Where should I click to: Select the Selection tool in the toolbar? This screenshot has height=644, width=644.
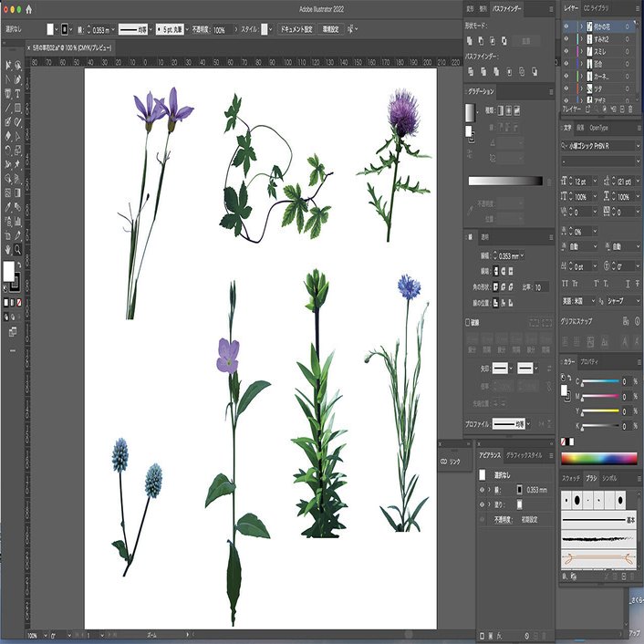point(8,66)
